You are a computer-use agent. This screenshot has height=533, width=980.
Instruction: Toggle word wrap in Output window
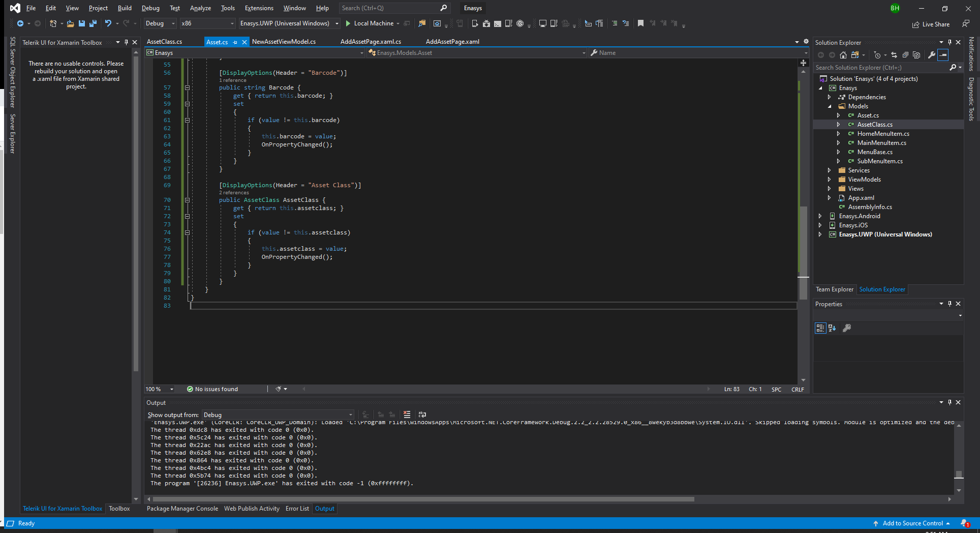(x=422, y=414)
